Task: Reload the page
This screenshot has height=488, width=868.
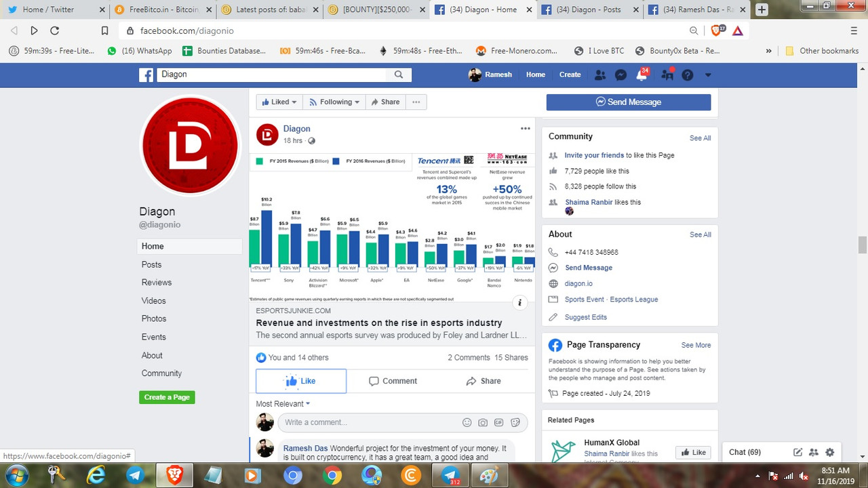Action: tap(55, 30)
